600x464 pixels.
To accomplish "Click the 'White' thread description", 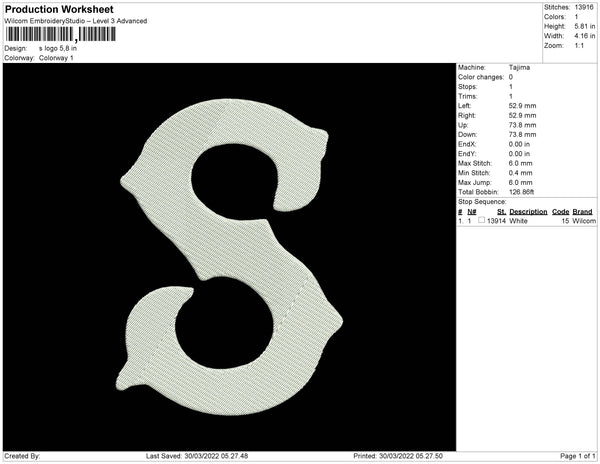I will coord(518,221).
